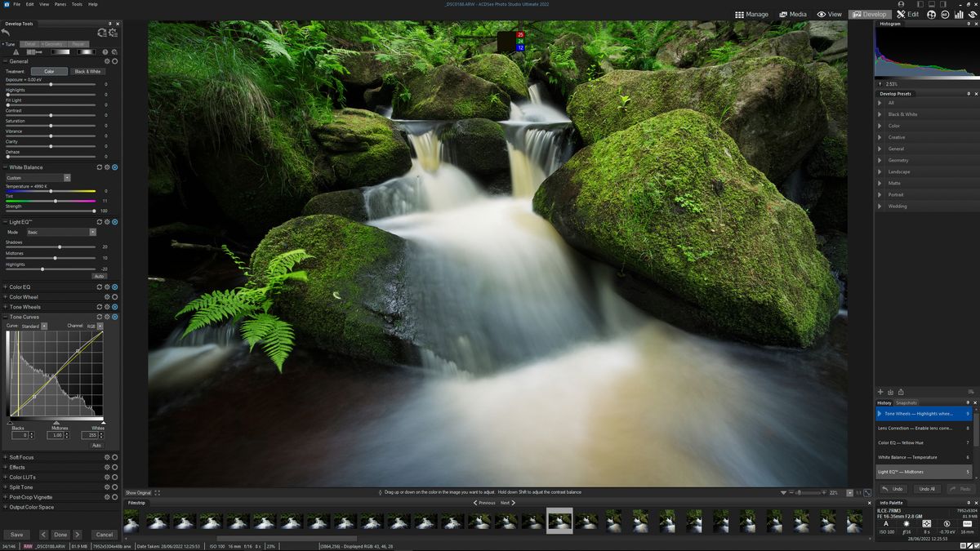Click the Undo All button

pyautogui.click(x=925, y=490)
